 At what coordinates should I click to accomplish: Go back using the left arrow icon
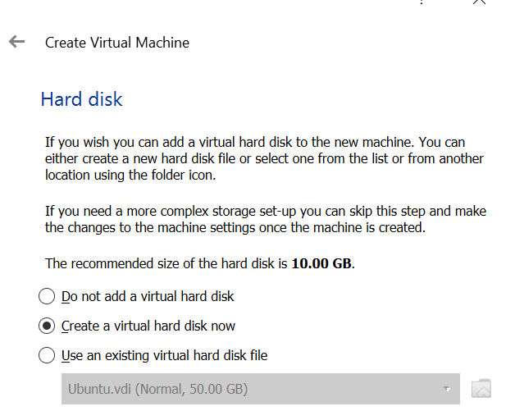coord(16,42)
